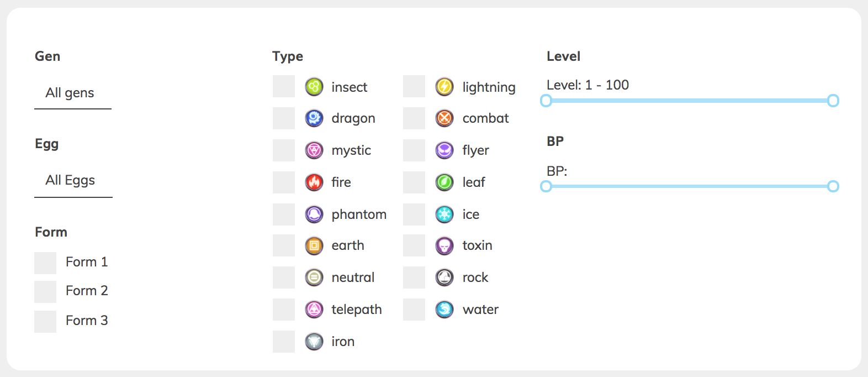
Task: Click the BP slider left handle
Action: click(546, 186)
